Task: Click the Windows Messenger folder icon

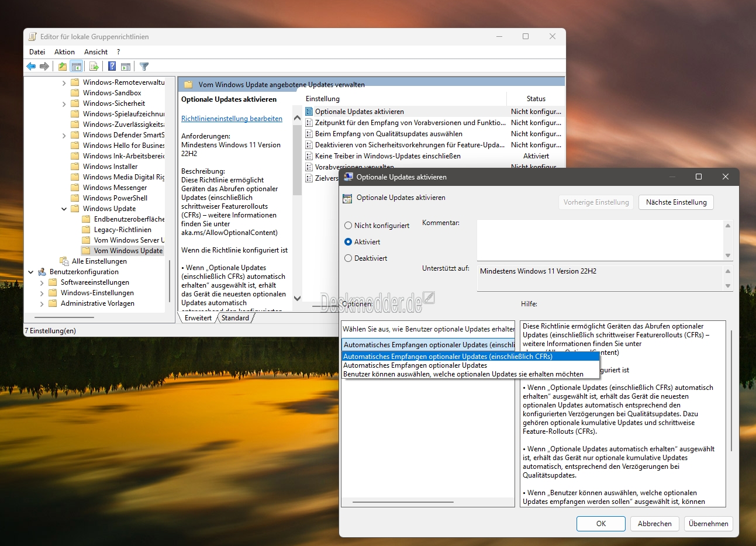Action: (x=75, y=188)
